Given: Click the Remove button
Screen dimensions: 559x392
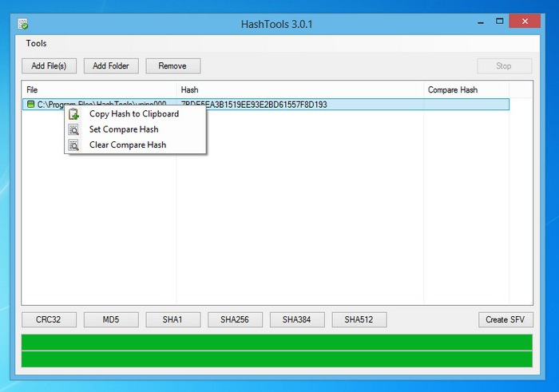Looking at the screenshot, I should coord(173,66).
